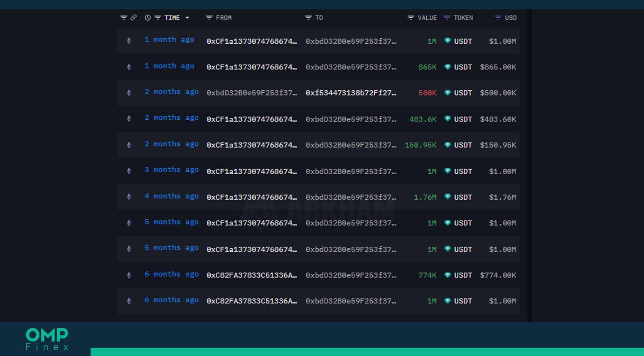
Task: Open the '6 months ago' link for $774.00K
Action: pyautogui.click(x=172, y=274)
